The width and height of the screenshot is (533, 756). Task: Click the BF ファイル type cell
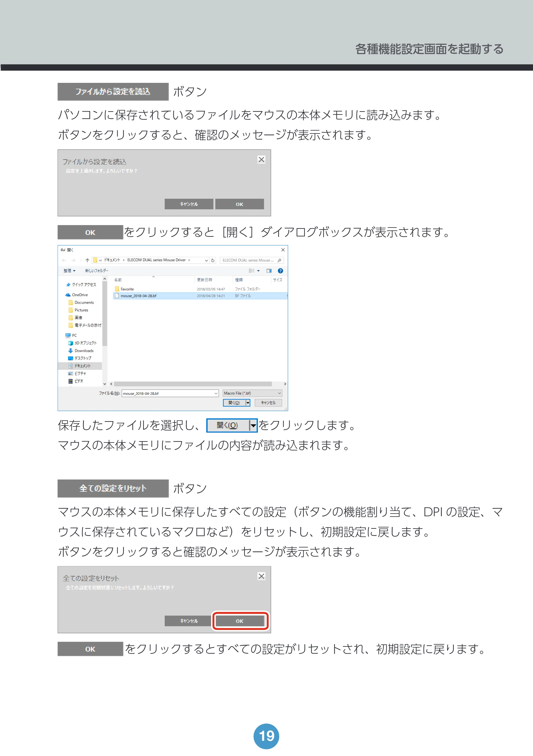[x=243, y=296]
